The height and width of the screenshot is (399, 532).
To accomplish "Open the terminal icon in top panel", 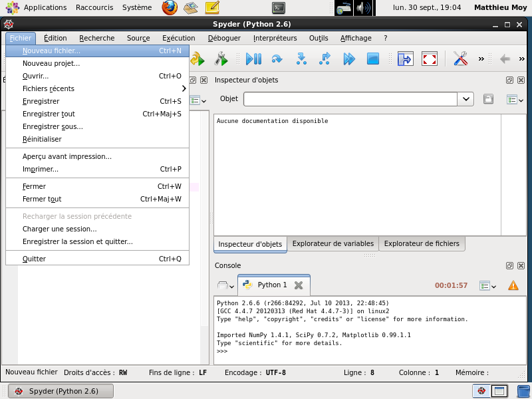I will [x=279, y=7].
